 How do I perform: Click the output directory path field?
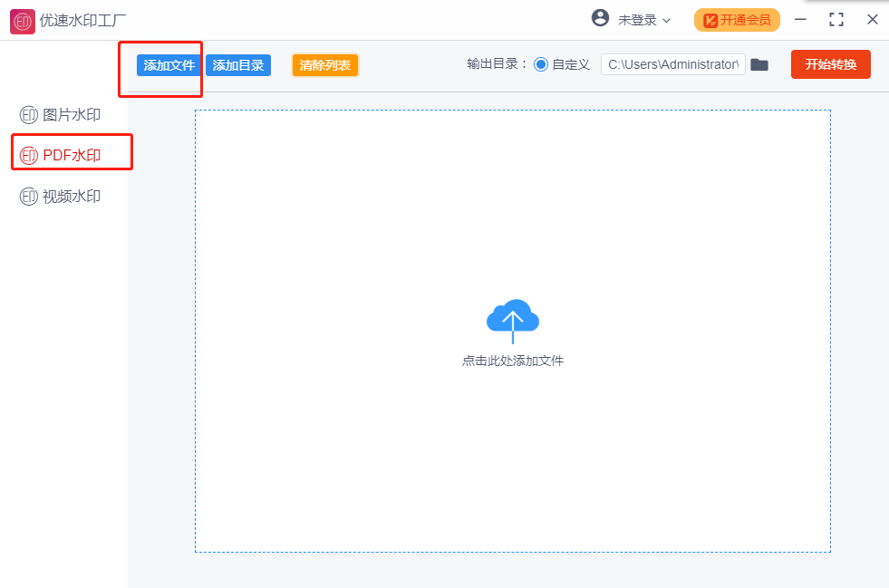(x=673, y=64)
